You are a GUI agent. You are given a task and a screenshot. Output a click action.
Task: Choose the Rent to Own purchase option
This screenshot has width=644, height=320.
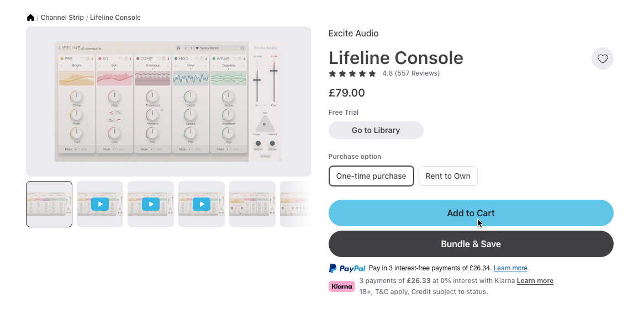click(x=448, y=176)
